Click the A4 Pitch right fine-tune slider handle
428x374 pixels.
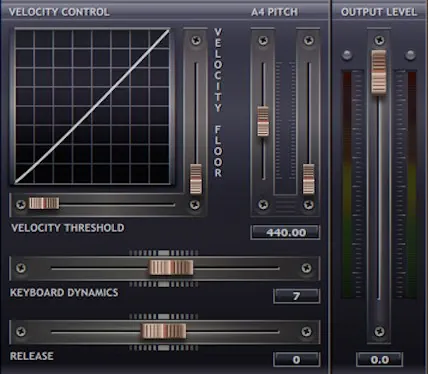point(308,179)
